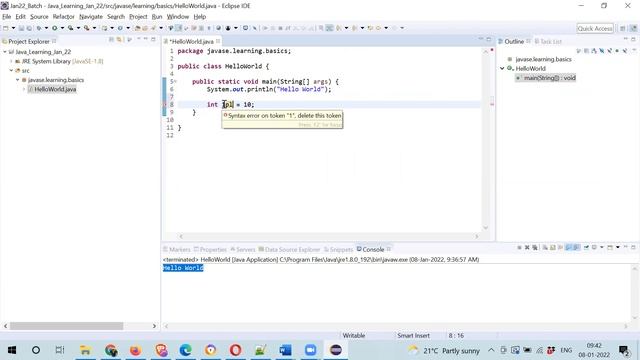Image resolution: width=640 pixels, height=360 pixels.
Task: Click the editor horizontal scrollbar right arrow
Action: (x=476, y=236)
